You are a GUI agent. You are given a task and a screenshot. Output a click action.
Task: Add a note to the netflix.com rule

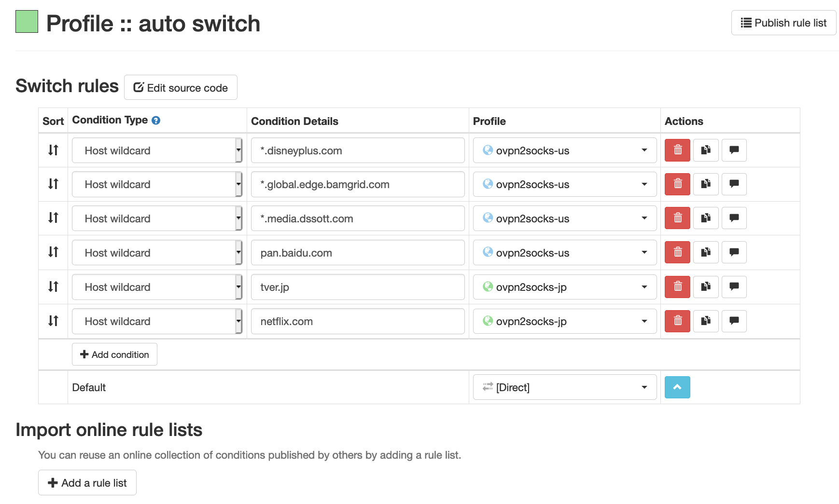pyautogui.click(x=734, y=321)
